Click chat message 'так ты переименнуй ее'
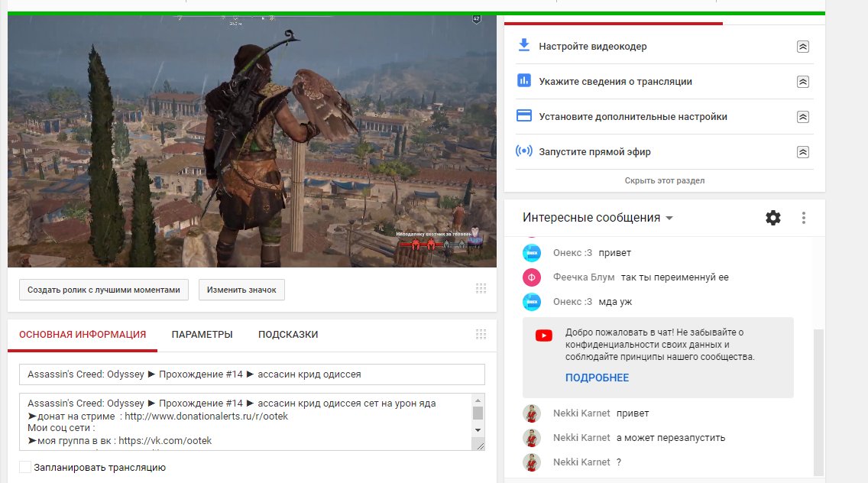The width and height of the screenshot is (868, 483). (675, 277)
